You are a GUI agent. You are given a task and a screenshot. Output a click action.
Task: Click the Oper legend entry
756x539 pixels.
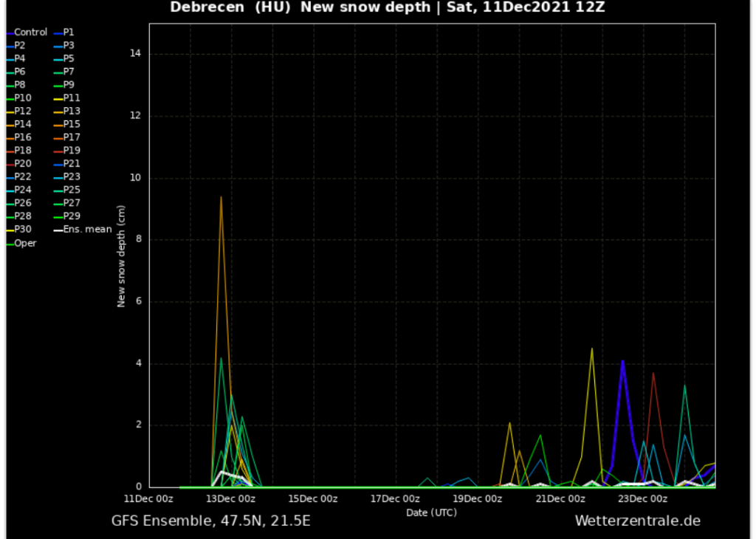click(25, 243)
